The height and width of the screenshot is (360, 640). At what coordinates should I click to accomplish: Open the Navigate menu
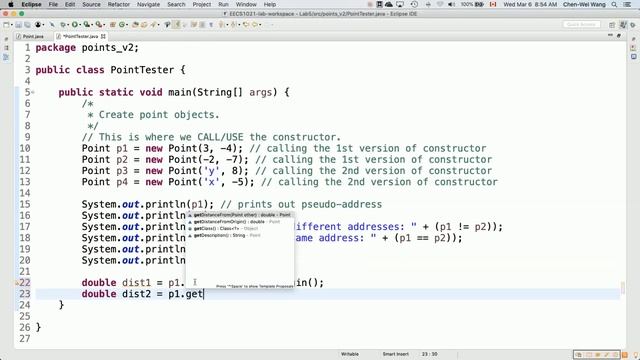(x=148, y=4)
